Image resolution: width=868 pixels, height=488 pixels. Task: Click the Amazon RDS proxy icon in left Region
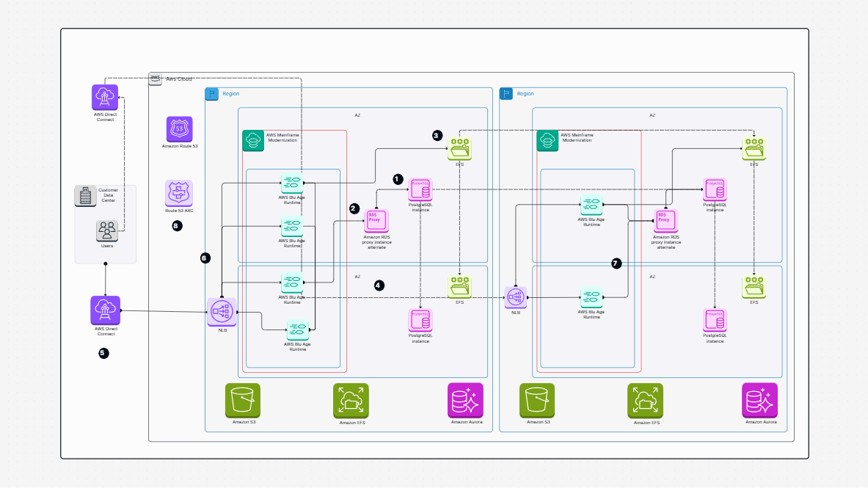click(376, 222)
